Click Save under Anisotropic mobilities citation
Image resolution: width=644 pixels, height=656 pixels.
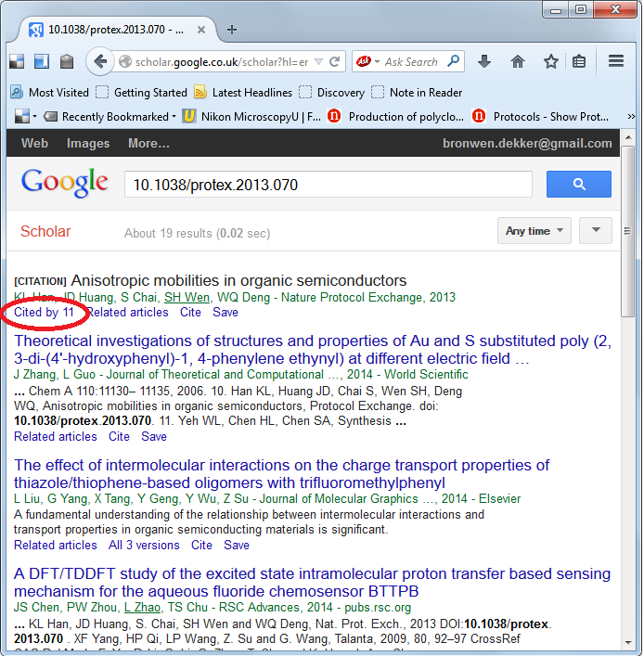[x=225, y=312]
